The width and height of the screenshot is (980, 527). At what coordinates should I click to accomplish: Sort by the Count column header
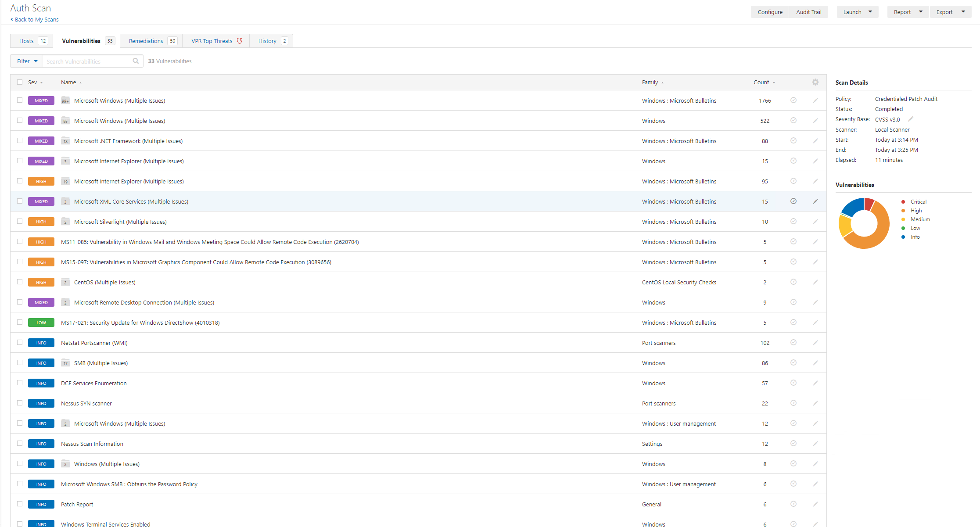(x=764, y=82)
